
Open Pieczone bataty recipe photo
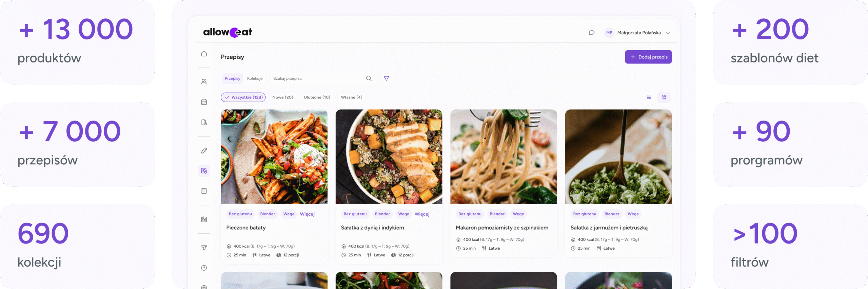pos(274,157)
